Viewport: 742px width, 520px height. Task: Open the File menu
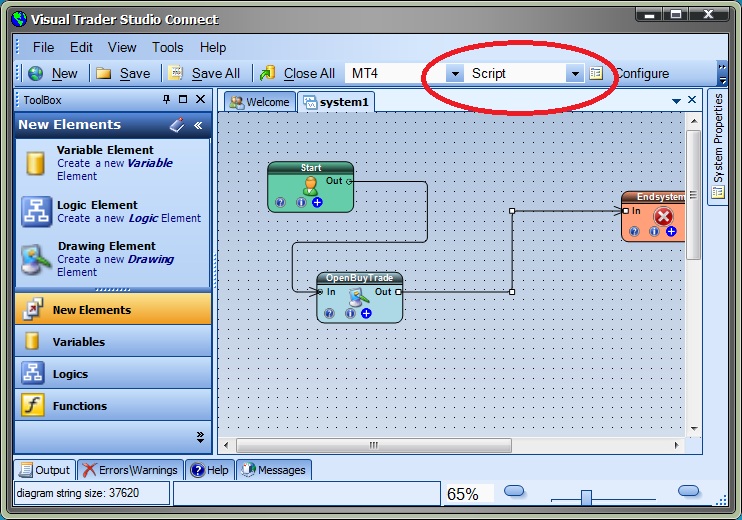pos(44,47)
